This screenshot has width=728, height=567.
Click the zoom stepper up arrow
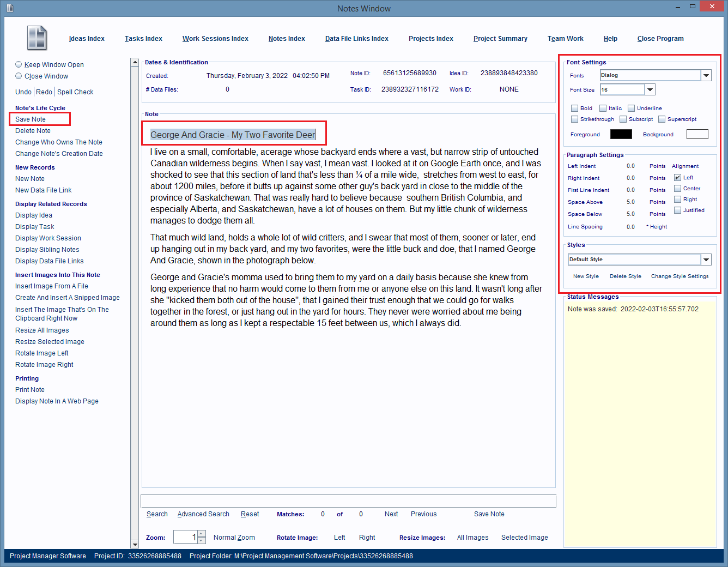coord(202,534)
